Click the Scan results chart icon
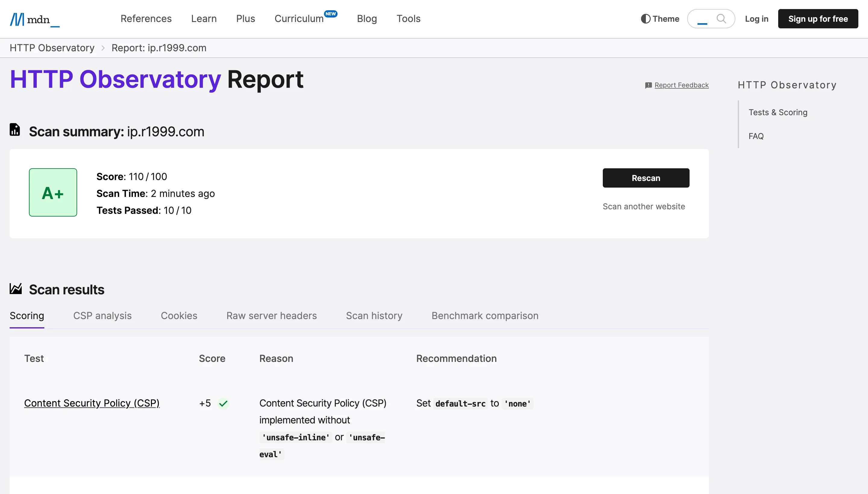868x494 pixels. pos(16,289)
